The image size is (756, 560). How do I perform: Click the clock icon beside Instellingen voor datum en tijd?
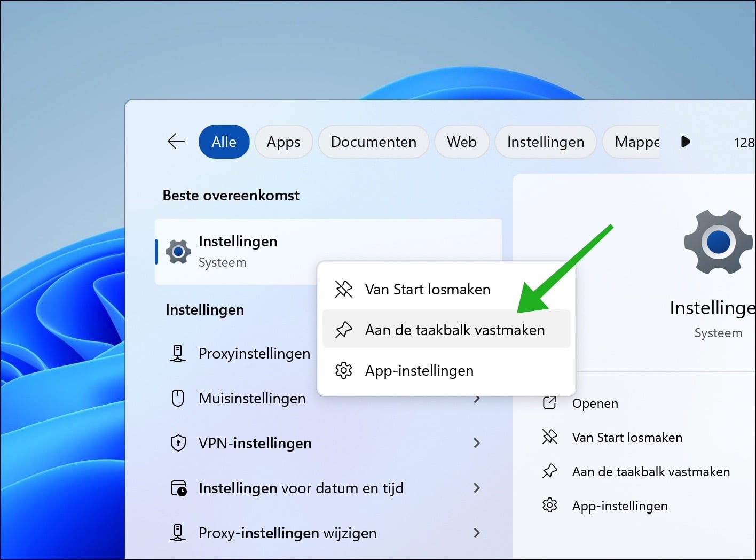tap(178, 487)
